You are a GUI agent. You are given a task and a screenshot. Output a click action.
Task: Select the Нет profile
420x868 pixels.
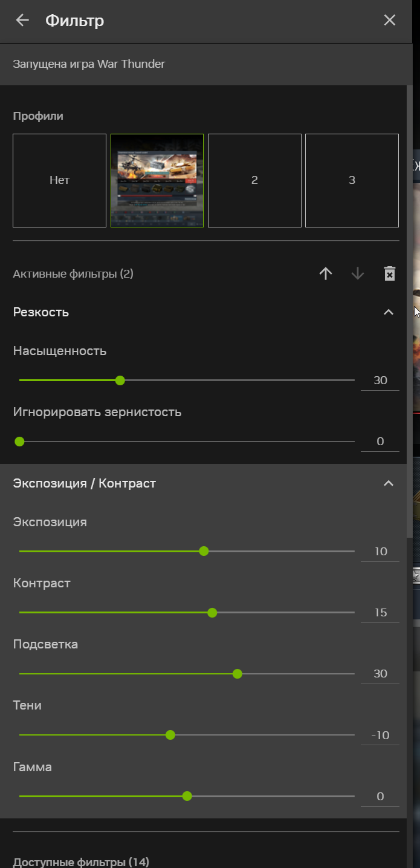point(59,180)
